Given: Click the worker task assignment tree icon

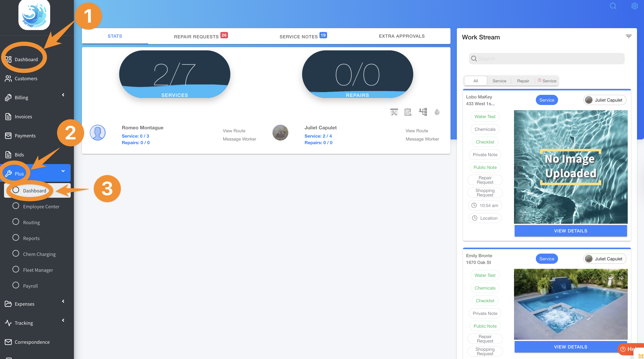Looking at the screenshot, I should click(x=423, y=112).
